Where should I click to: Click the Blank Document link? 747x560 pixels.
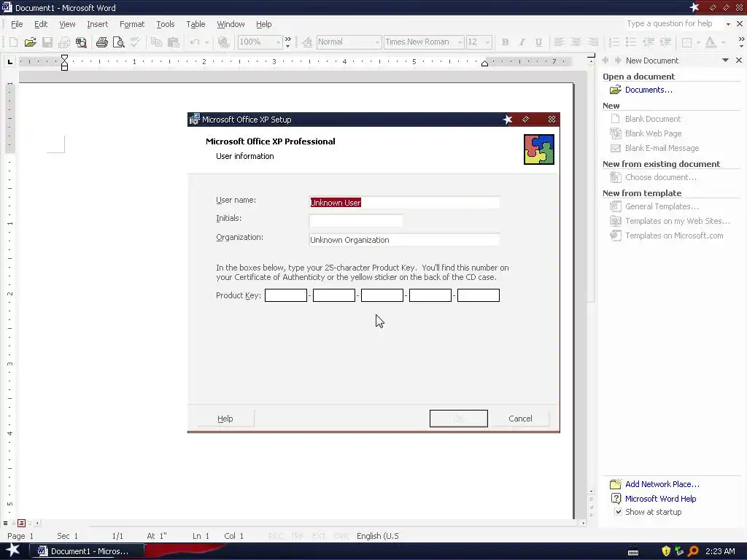[653, 119]
